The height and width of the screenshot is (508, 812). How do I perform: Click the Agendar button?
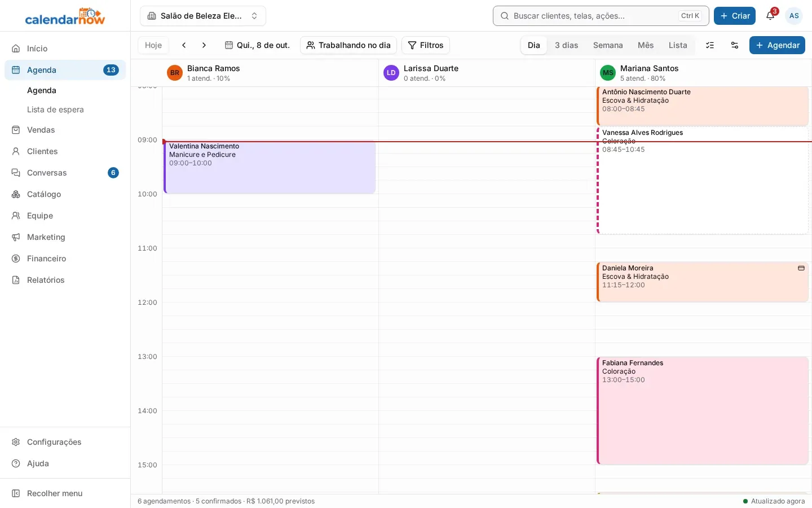[777, 45]
